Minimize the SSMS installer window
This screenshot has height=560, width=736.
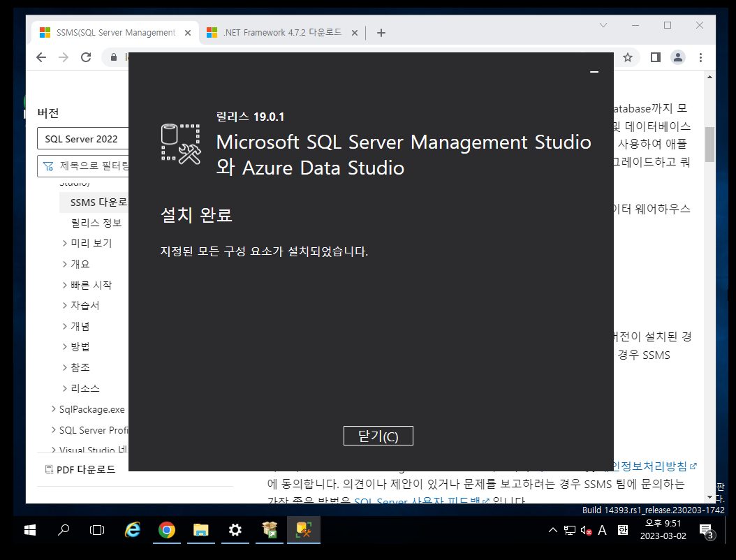pyautogui.click(x=594, y=72)
